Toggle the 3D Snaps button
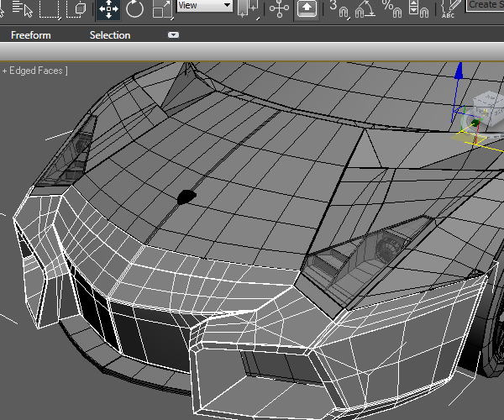Viewport: 504px width, 420px height. coord(339,9)
